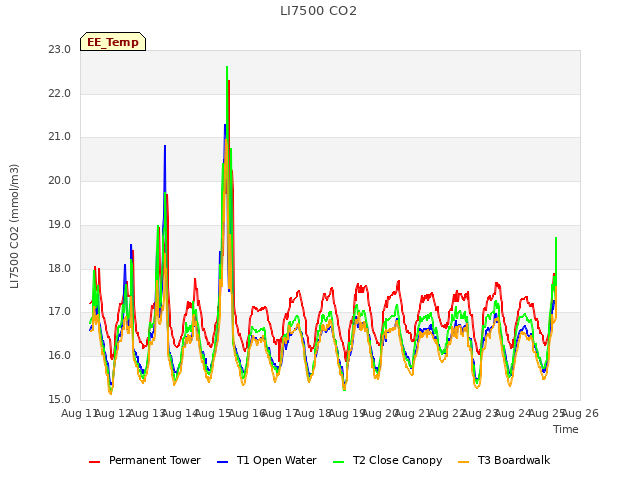Viewport: 640px width, 480px height.
Task: Click the blue spike near 20.8 on Aug 13
Action: [x=165, y=146]
